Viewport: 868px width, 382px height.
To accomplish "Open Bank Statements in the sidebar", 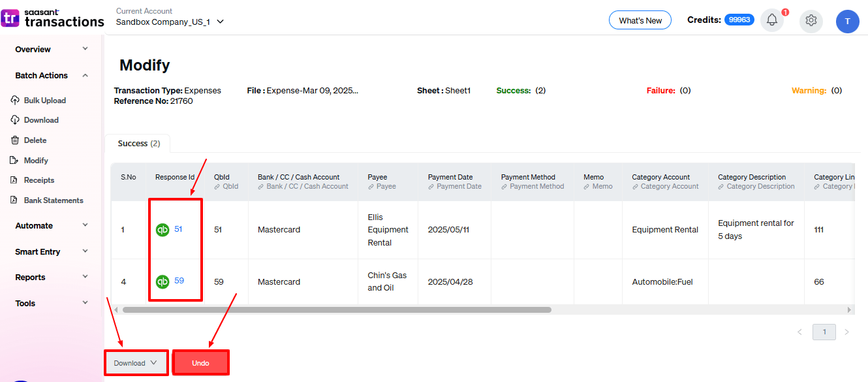I will pyautogui.click(x=54, y=200).
